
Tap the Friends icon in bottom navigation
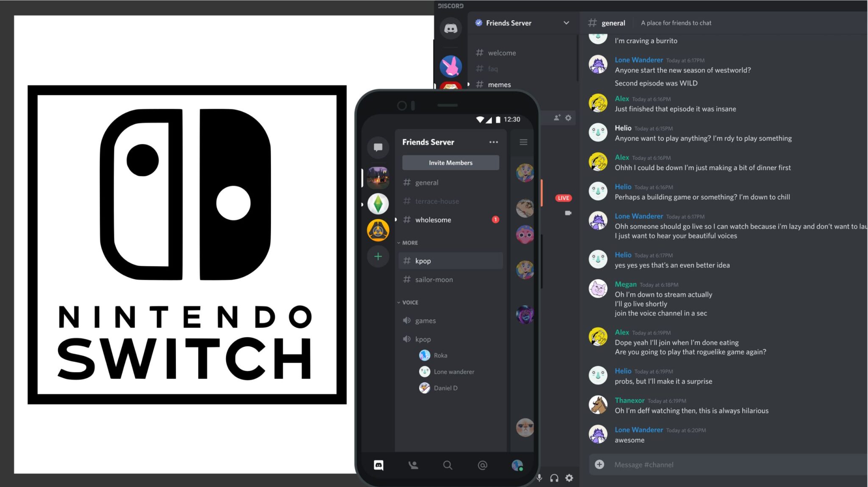tap(413, 465)
